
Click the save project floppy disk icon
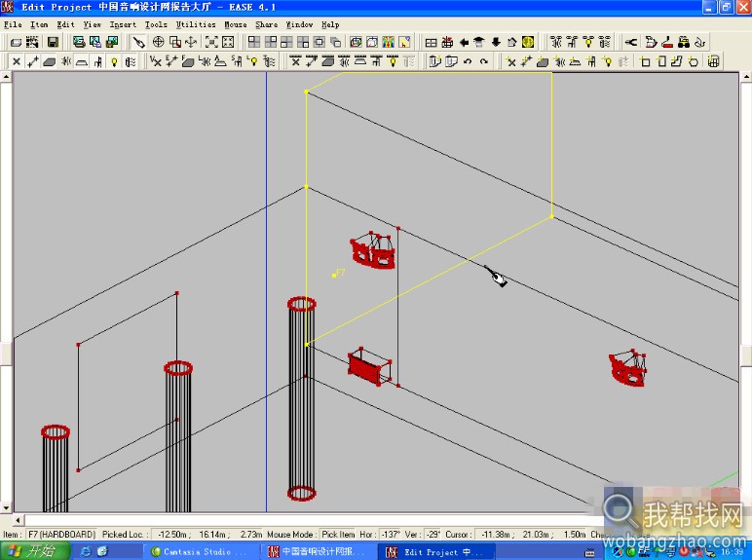[x=53, y=42]
